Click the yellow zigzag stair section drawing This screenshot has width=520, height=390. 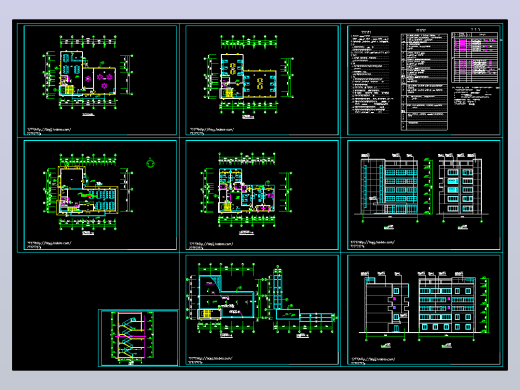[x=131, y=336]
